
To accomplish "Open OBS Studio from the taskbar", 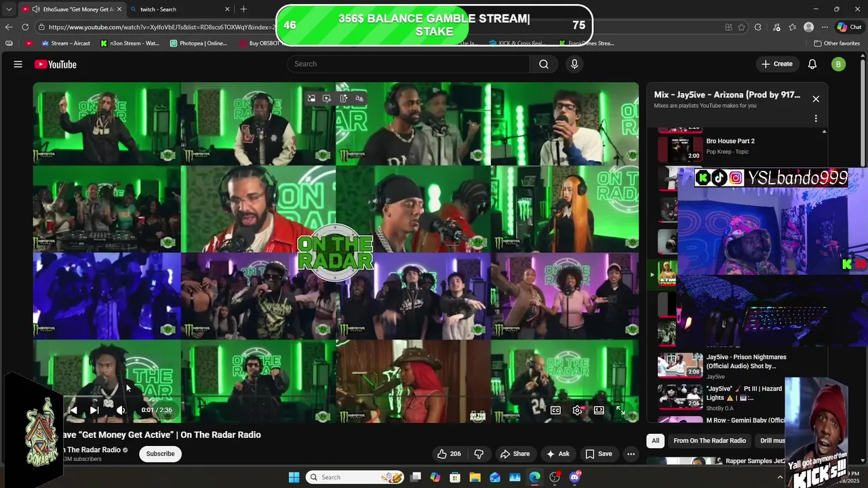I will [555, 477].
